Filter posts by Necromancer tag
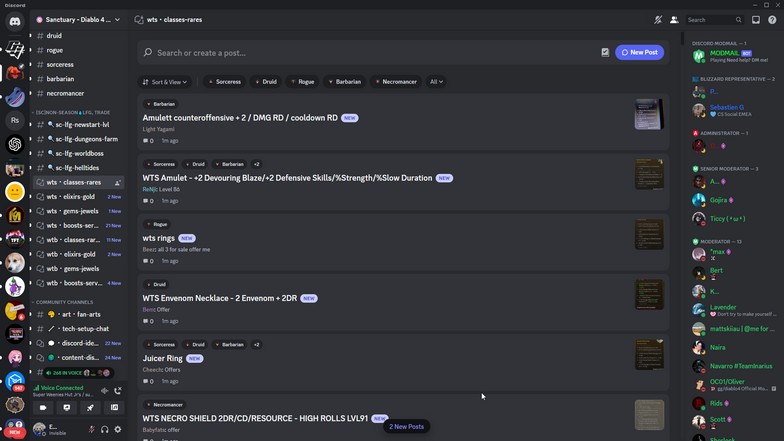 click(x=396, y=82)
